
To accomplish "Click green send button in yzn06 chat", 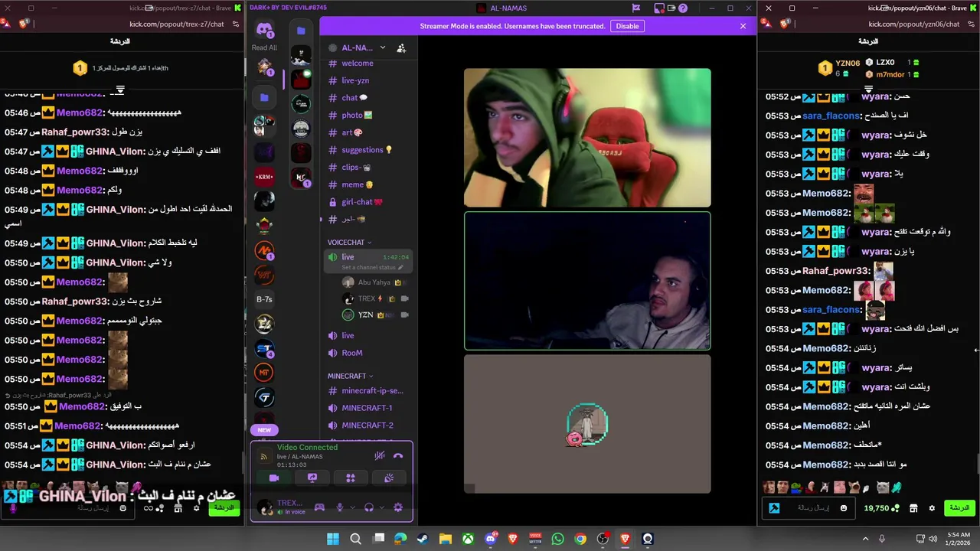I will (959, 508).
